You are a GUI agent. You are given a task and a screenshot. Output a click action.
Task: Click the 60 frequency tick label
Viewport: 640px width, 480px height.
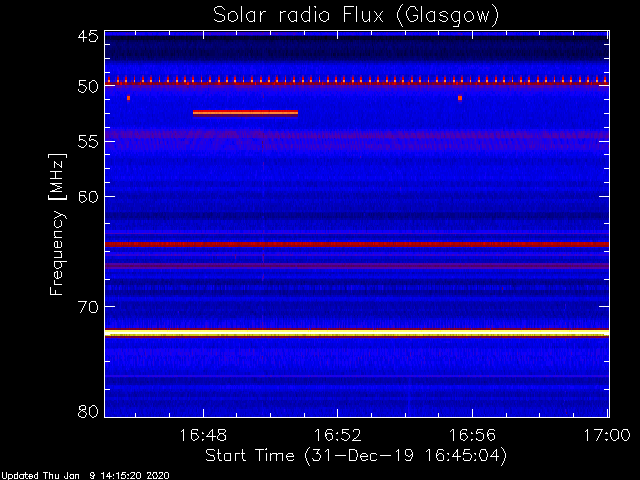[x=88, y=196]
